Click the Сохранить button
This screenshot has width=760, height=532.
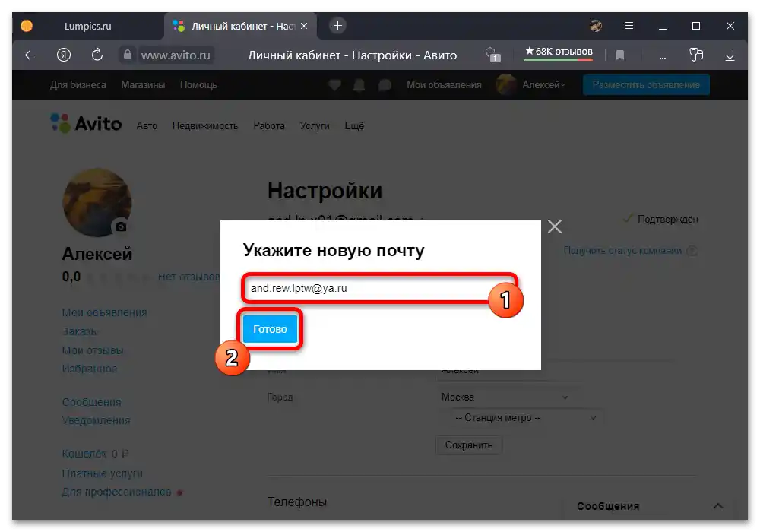pyautogui.click(x=469, y=445)
